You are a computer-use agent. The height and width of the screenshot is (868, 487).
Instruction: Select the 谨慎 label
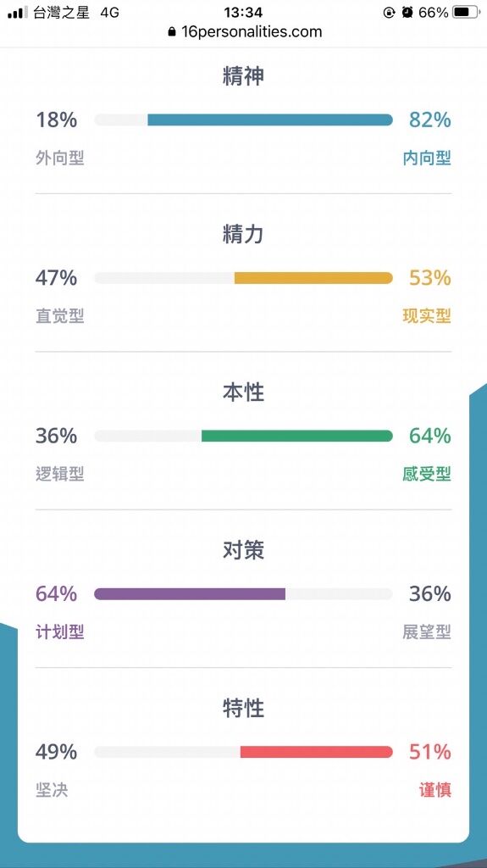coord(435,790)
